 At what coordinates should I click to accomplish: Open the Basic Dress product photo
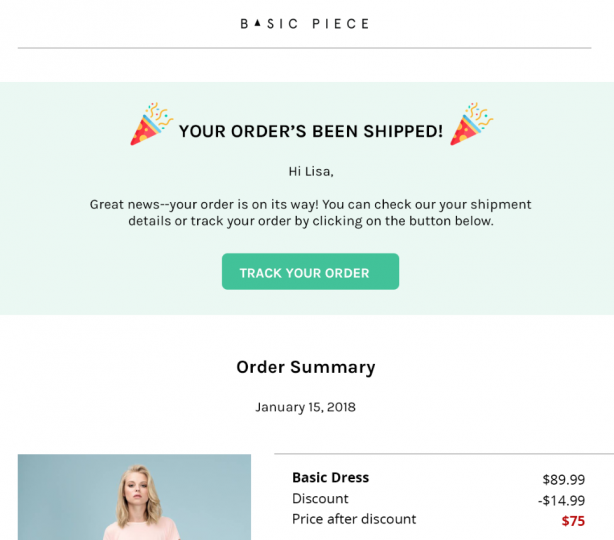(134, 497)
